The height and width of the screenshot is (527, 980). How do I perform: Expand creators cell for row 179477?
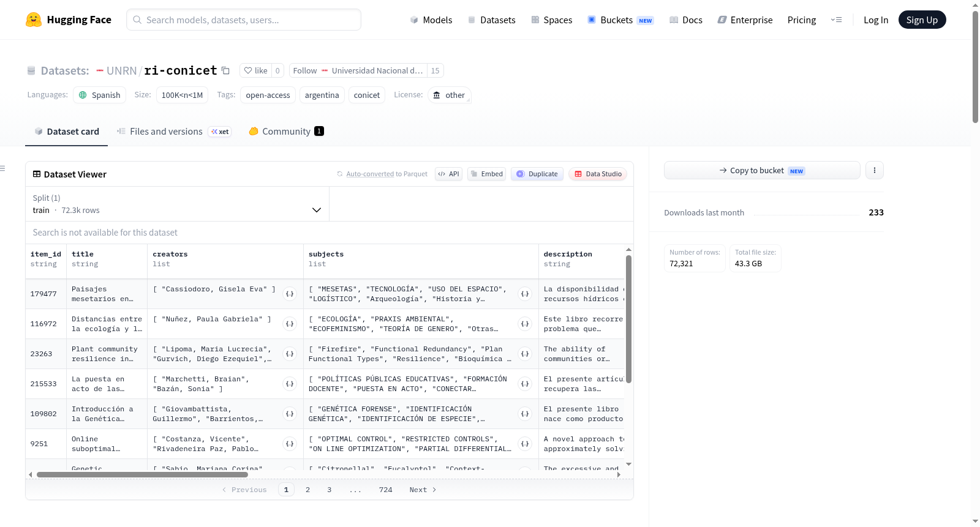(x=290, y=294)
